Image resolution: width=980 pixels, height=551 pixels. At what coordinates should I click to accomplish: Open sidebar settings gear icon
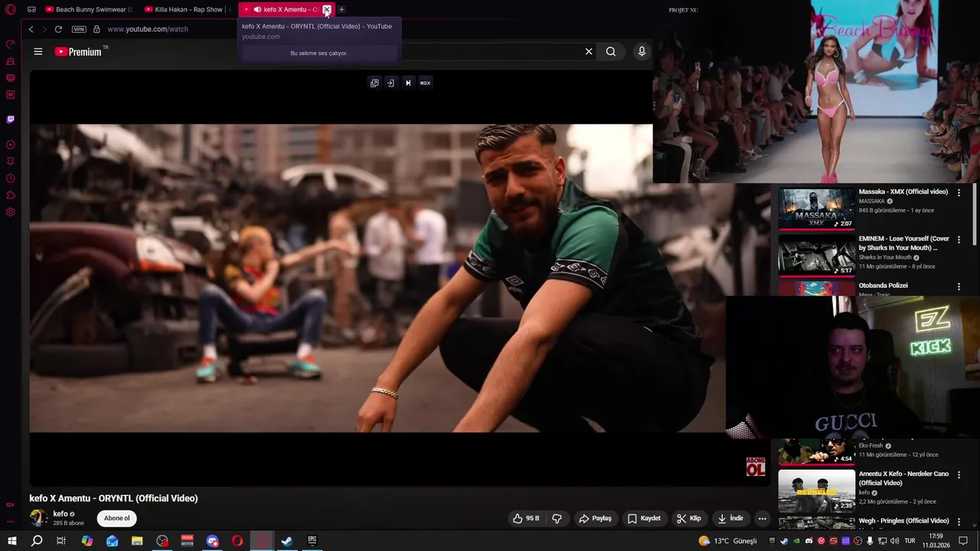pyautogui.click(x=11, y=212)
